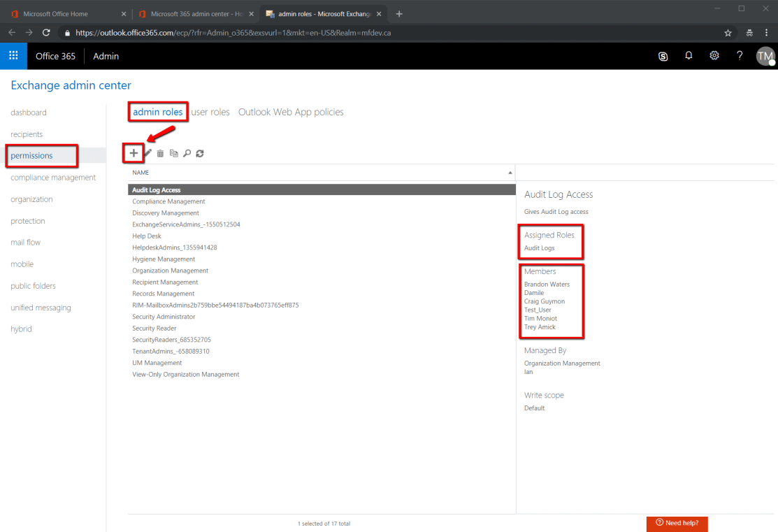Image resolution: width=778 pixels, height=532 pixels.
Task: Select the UM Management role group
Action: [x=322, y=363]
